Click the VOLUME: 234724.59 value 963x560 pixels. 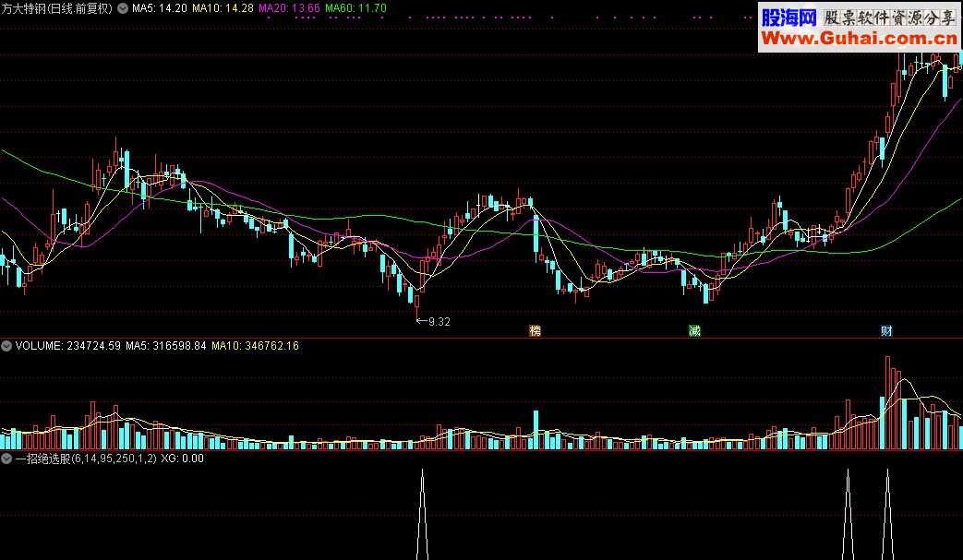point(68,346)
